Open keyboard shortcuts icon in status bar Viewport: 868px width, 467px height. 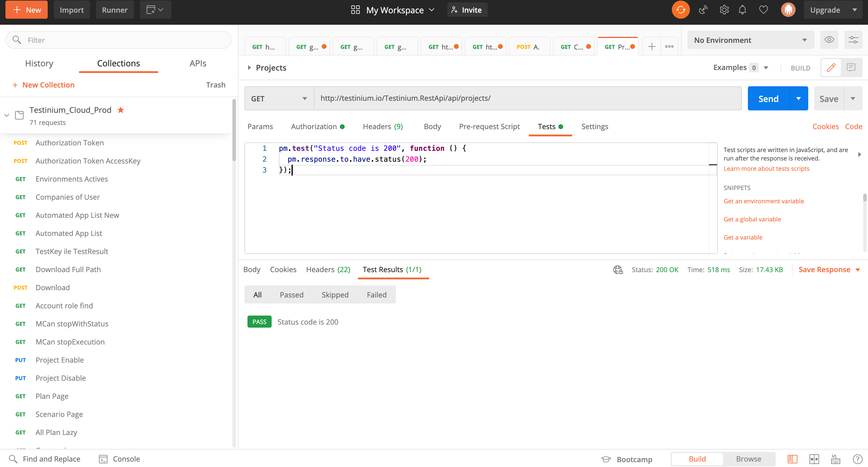[x=835, y=459]
